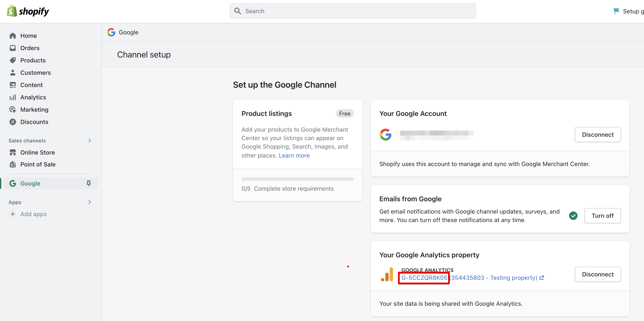Open Analytics in sidebar
644x321 pixels.
(33, 97)
